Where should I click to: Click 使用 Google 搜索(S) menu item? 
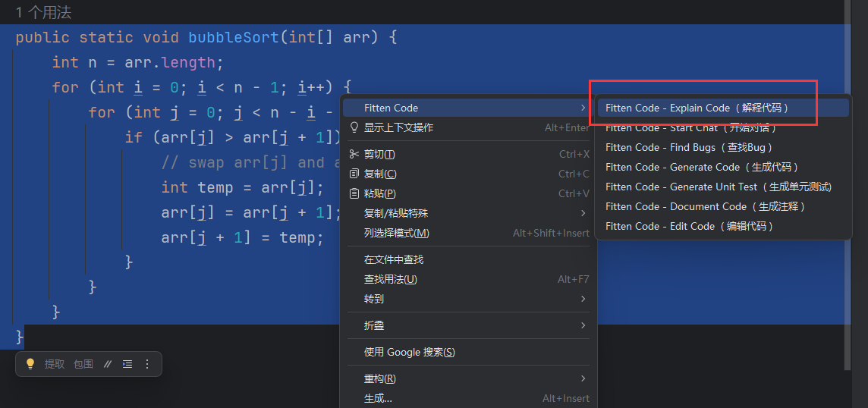point(469,352)
